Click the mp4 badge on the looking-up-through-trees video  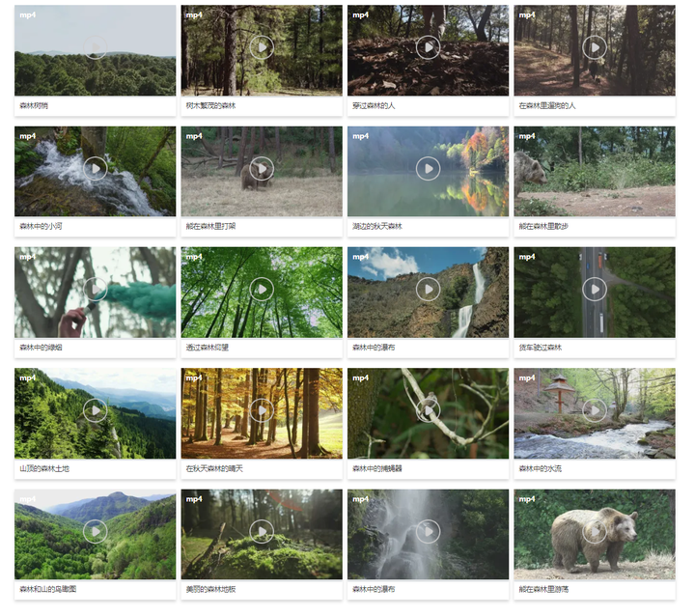click(x=194, y=257)
